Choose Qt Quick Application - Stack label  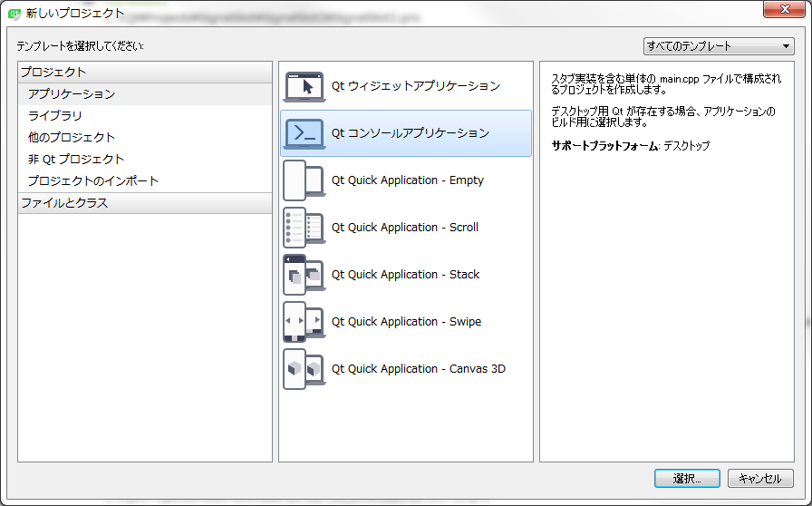point(405,275)
